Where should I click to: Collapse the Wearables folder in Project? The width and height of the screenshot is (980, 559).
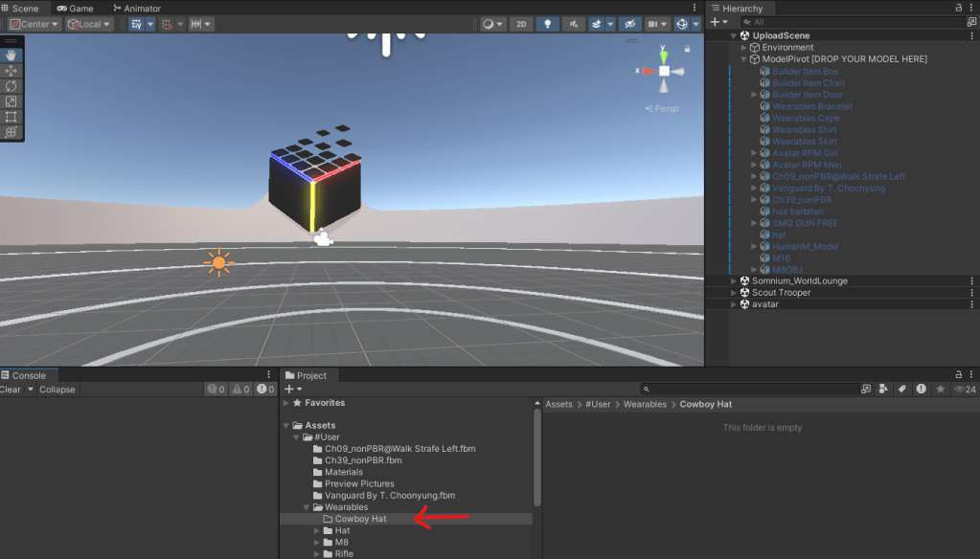tap(307, 507)
